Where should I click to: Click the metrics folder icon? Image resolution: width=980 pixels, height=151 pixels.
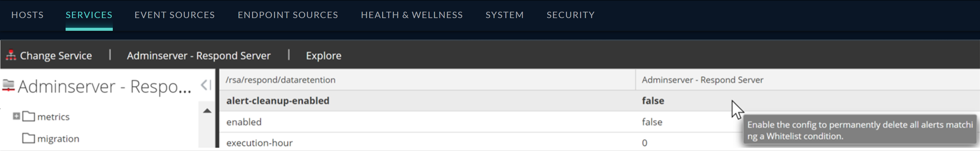(x=28, y=117)
